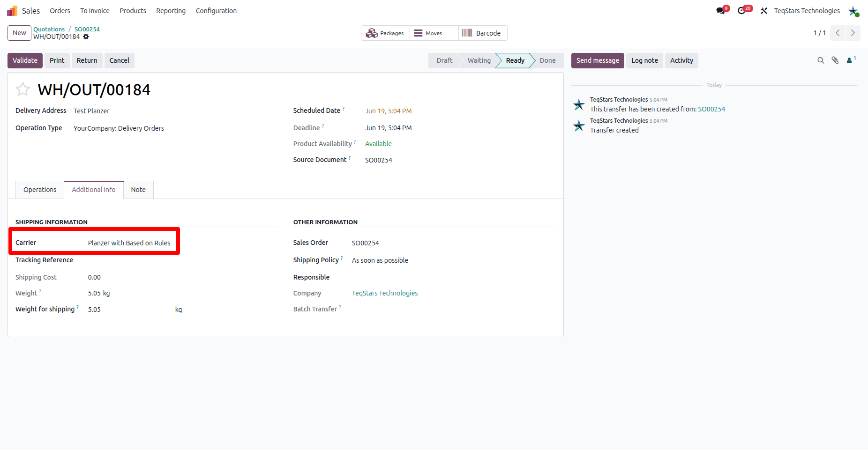Select the Done status stage
The height and width of the screenshot is (450, 868).
pyautogui.click(x=547, y=60)
